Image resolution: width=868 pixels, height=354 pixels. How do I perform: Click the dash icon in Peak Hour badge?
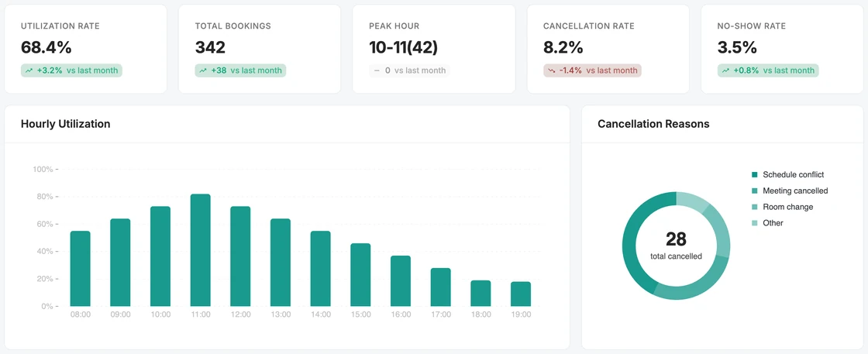377,70
